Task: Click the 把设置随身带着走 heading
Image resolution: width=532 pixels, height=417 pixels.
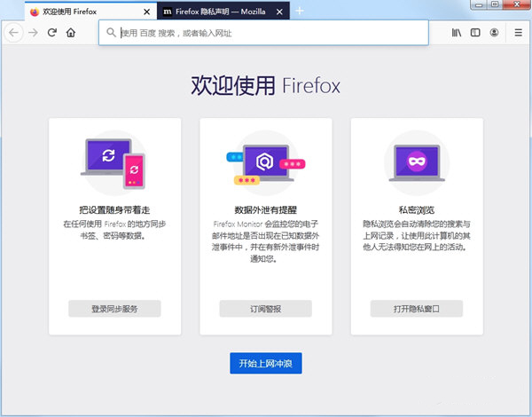Action: coord(114,210)
